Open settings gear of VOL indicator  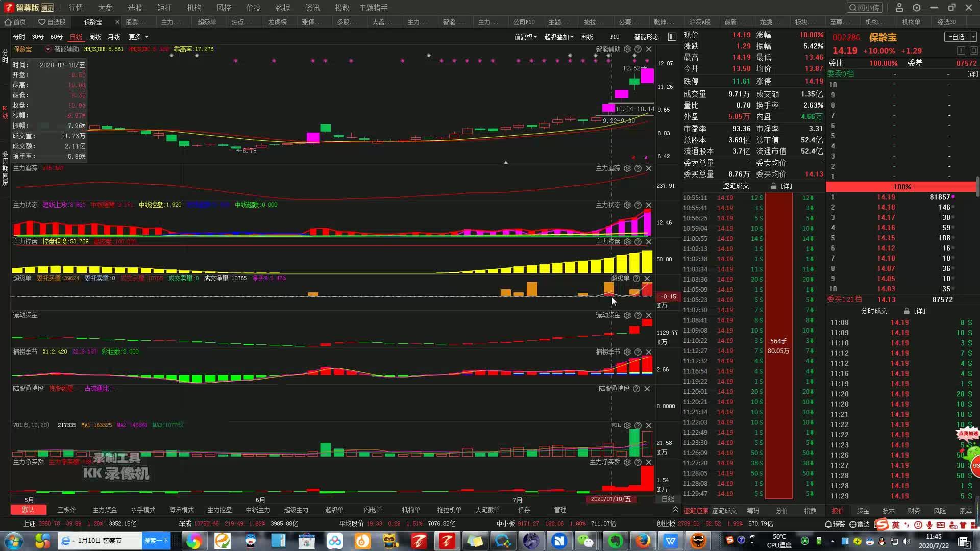pyautogui.click(x=627, y=425)
